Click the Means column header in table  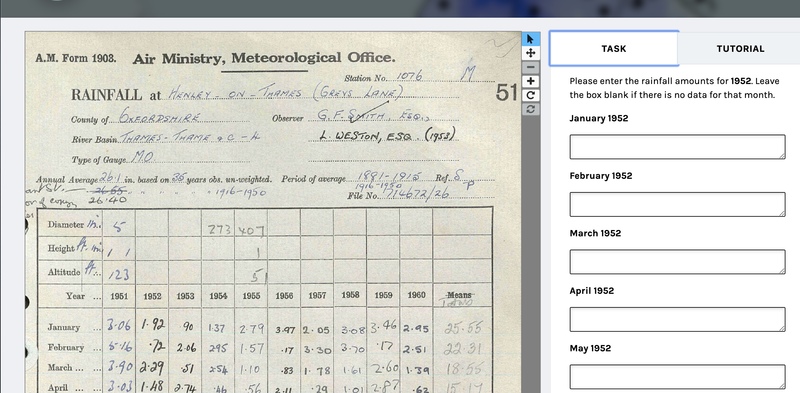pyautogui.click(x=461, y=295)
